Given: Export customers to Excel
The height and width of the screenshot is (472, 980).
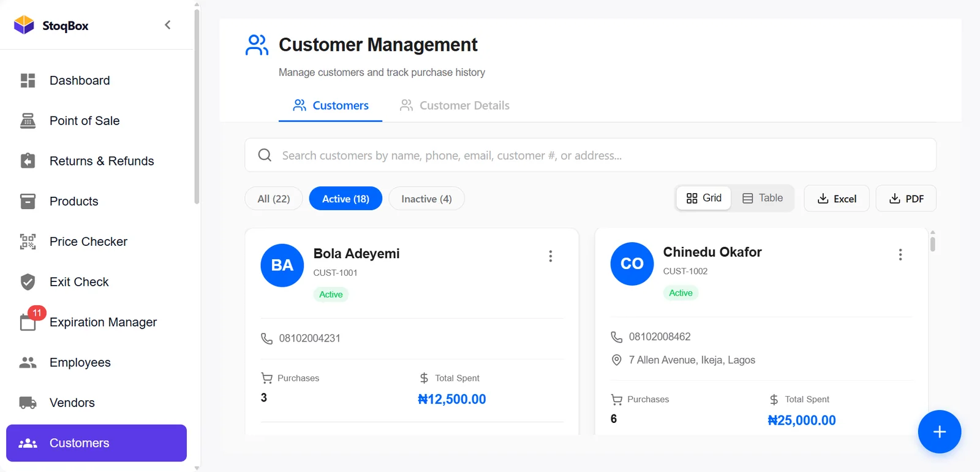Looking at the screenshot, I should pos(837,199).
